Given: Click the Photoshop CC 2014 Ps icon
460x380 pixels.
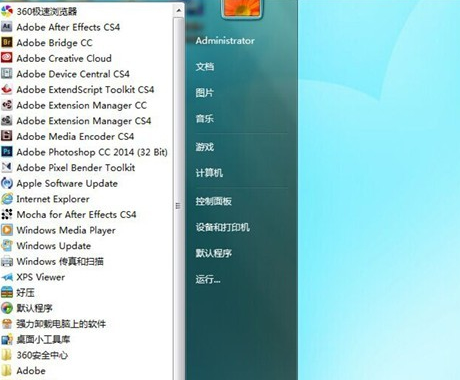Looking at the screenshot, I should tap(7, 152).
